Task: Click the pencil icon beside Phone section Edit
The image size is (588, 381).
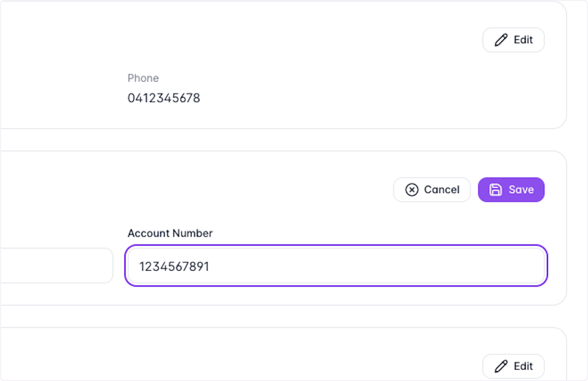Action: click(x=501, y=40)
